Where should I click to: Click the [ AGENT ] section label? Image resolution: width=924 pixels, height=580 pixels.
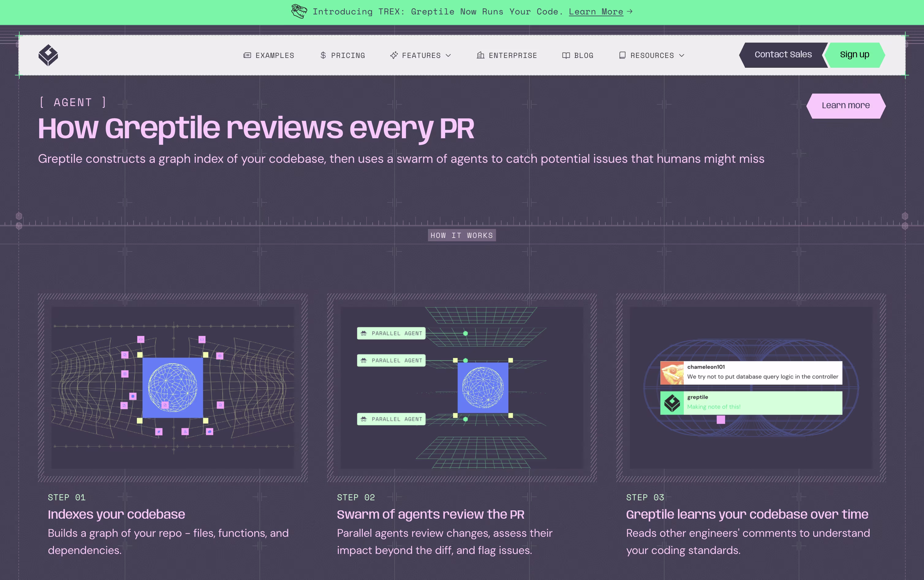point(73,102)
